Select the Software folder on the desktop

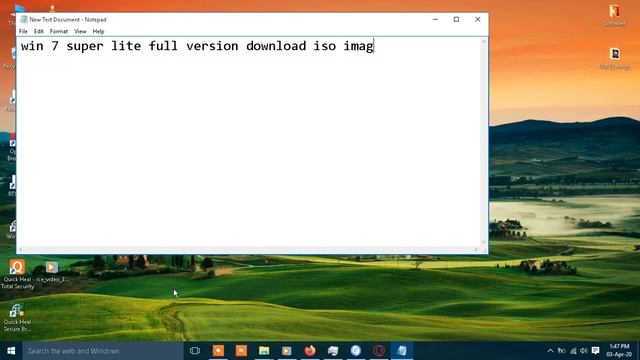click(614, 16)
